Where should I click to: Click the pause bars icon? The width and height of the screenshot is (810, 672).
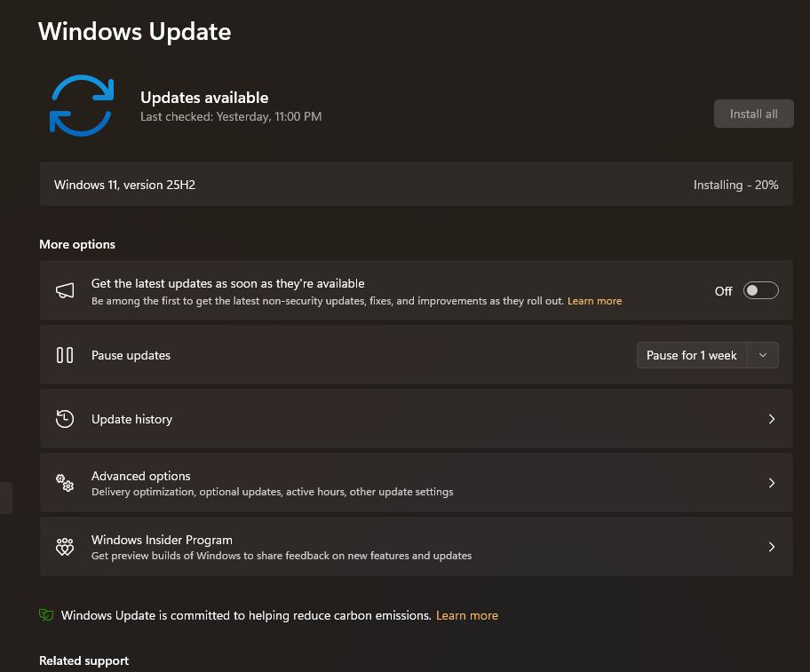(65, 355)
